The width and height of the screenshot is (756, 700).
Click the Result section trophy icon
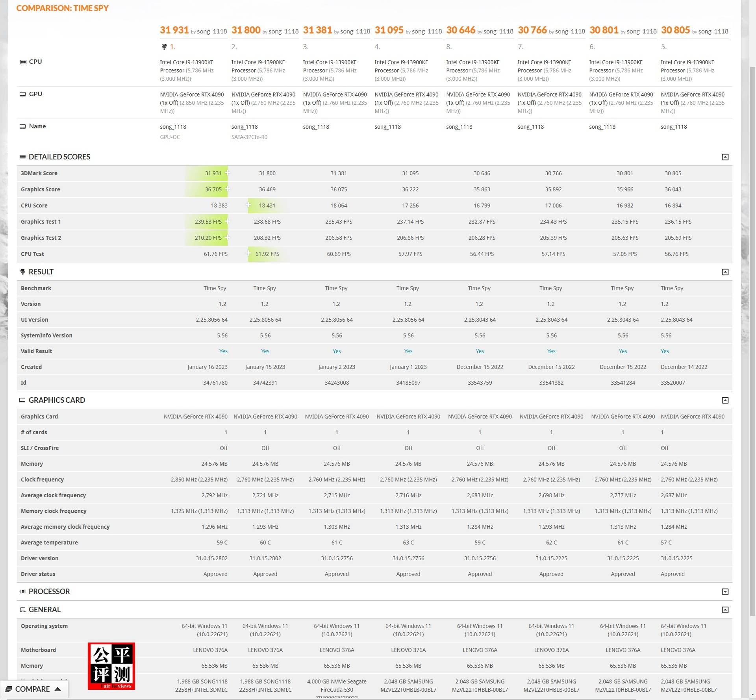point(23,272)
